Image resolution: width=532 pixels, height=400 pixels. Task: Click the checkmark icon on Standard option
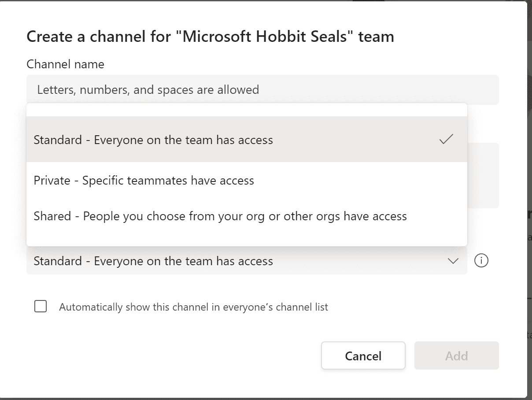point(446,140)
